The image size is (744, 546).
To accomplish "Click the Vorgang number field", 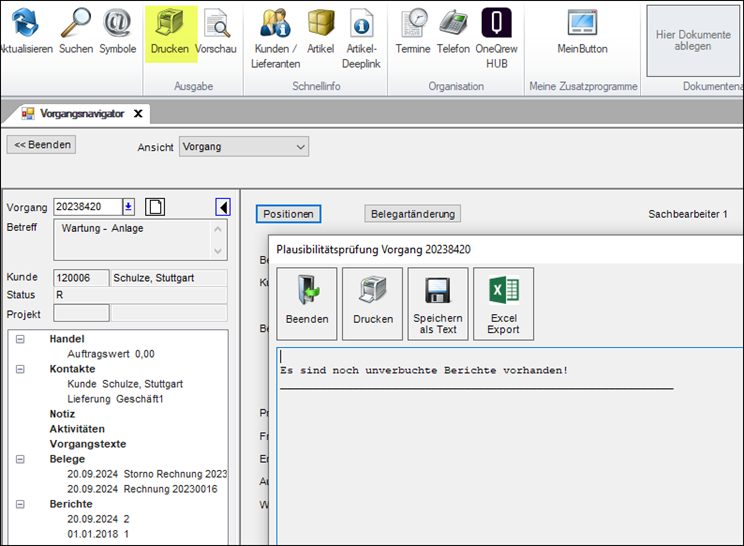I will coord(88,207).
